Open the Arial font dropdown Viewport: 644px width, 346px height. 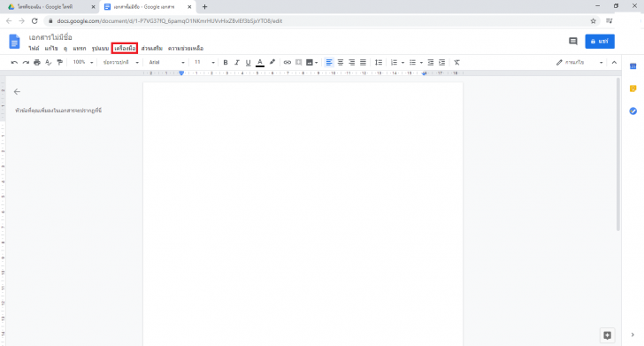pos(166,63)
